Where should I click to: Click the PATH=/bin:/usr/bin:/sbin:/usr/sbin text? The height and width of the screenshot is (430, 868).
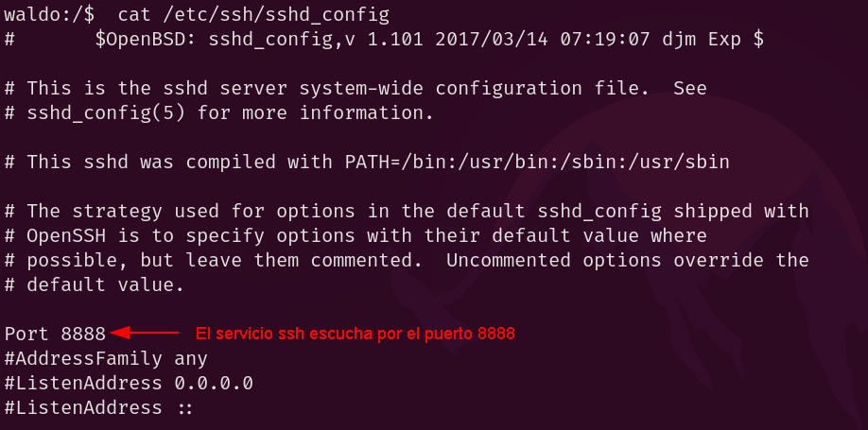pyautogui.click(x=537, y=163)
